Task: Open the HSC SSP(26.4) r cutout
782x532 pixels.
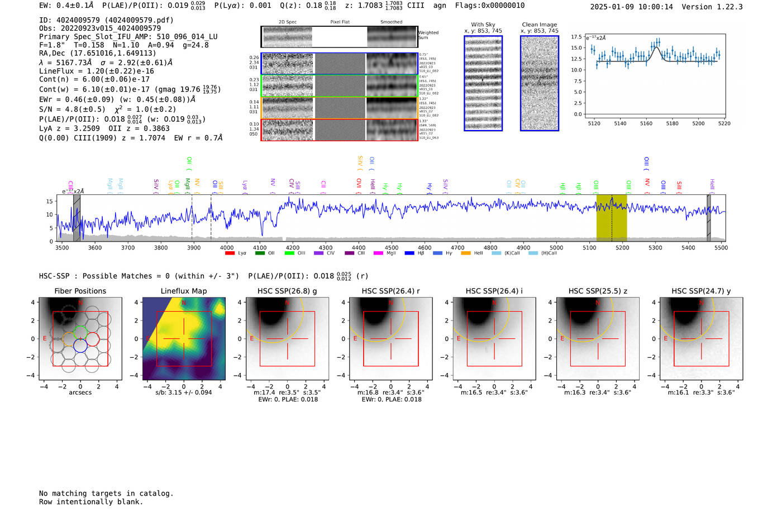Action: coord(391,339)
